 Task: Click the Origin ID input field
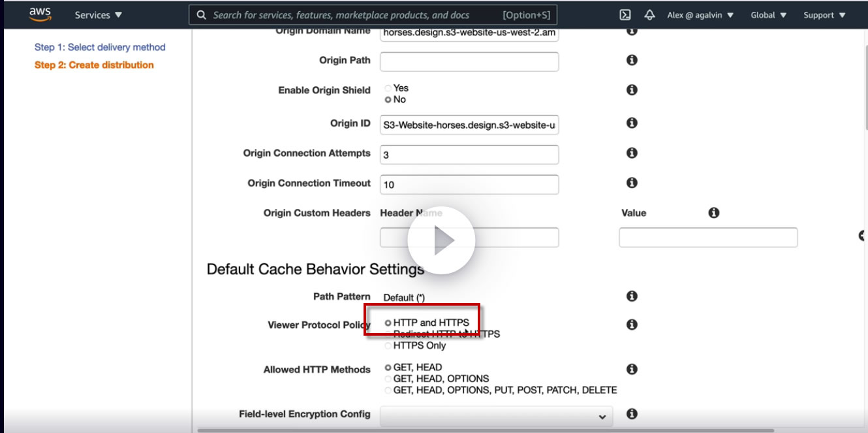coord(469,124)
